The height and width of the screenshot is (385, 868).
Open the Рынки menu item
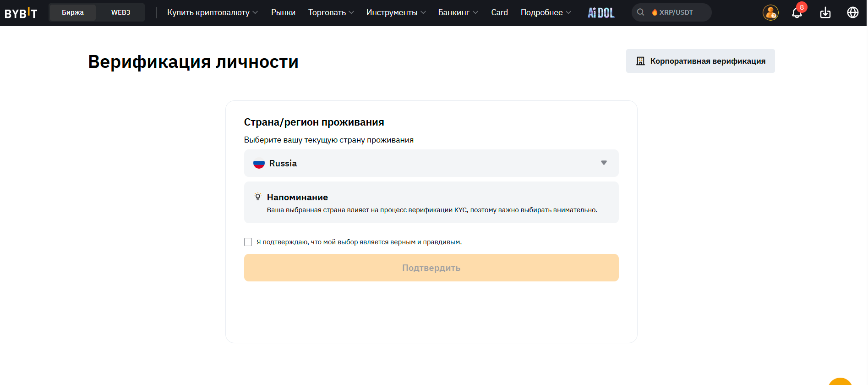tap(283, 12)
